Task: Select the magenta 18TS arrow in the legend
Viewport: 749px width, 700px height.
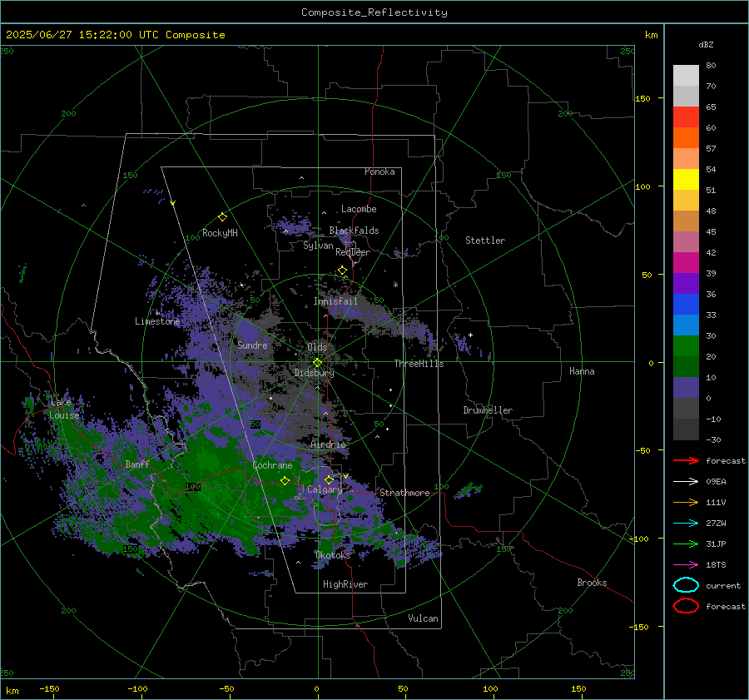Action: pyautogui.click(x=686, y=565)
